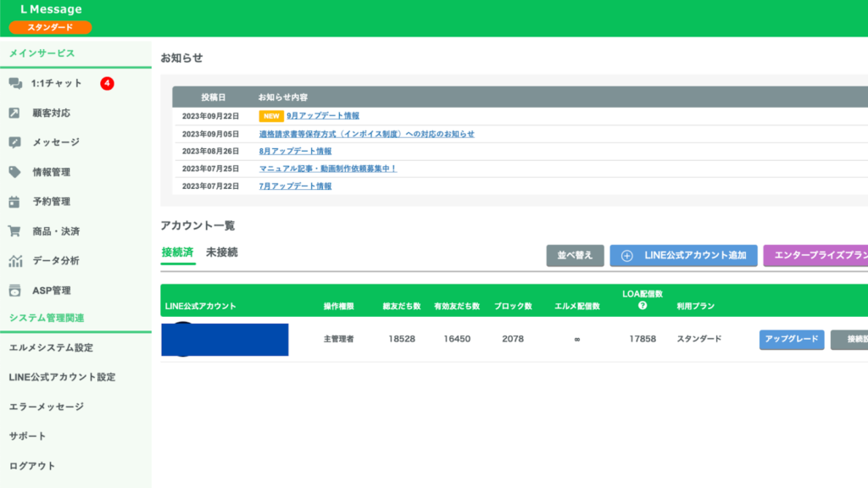This screenshot has width=868, height=488.
Task: Click ログアウト in the sidebar
Action: tap(32, 466)
